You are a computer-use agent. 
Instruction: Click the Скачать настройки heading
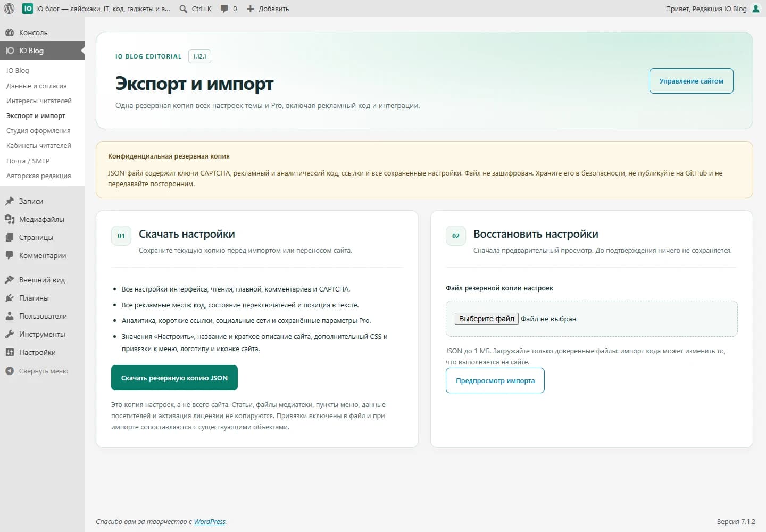[187, 234]
